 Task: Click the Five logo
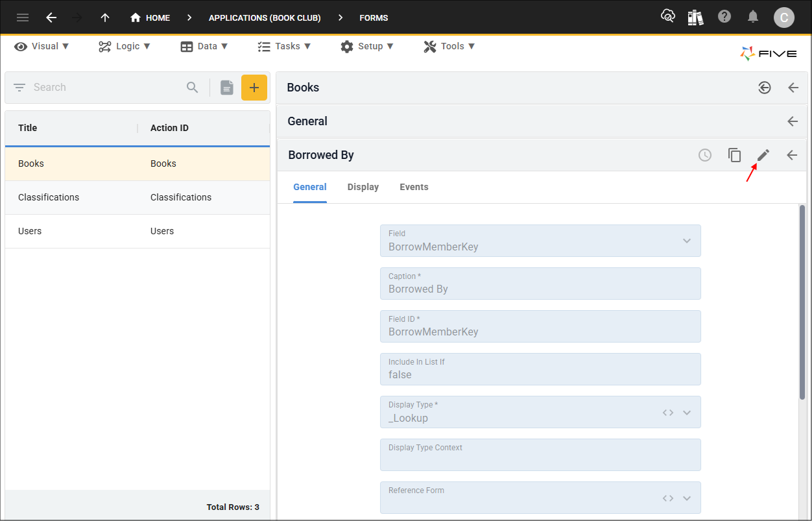[769, 53]
